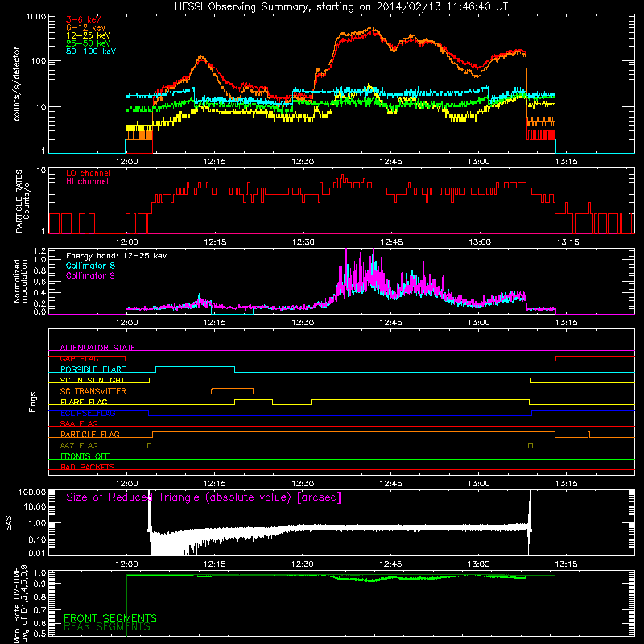
Task: Click the POSSIBLE FLARE flag label
Action: (93, 369)
